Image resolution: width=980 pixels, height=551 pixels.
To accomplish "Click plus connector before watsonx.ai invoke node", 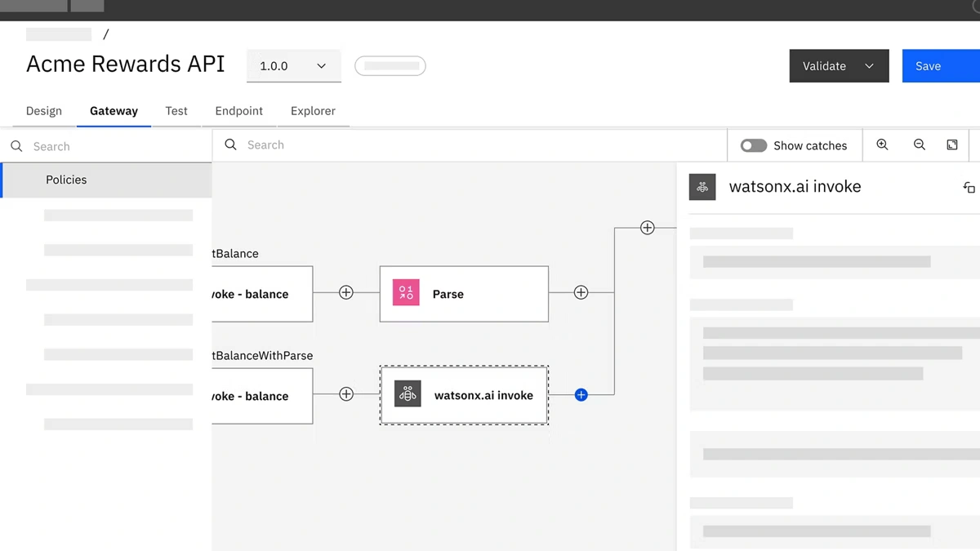I will coord(346,394).
